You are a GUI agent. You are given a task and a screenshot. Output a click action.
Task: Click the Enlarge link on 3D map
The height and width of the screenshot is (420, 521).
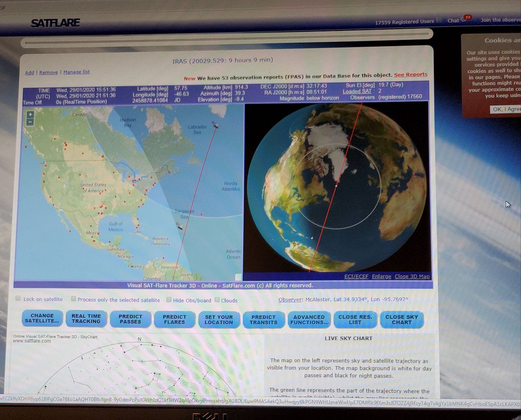coord(381,276)
